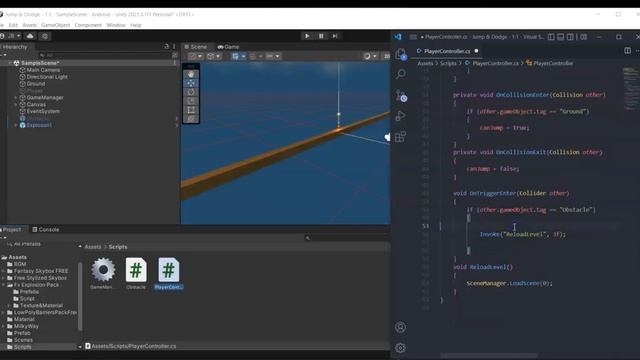The image size is (640, 360).
Task: Expand Canvas in Hierarchy
Action: [16, 104]
